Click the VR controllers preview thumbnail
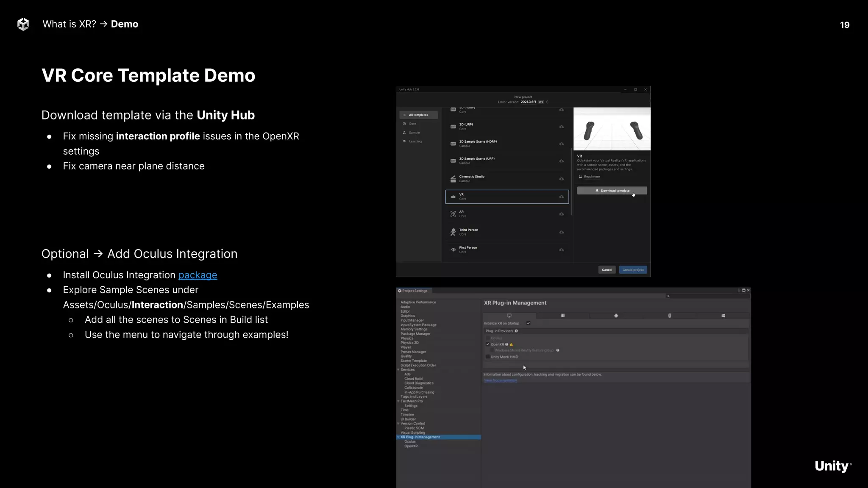This screenshot has width=868, height=488. click(612, 129)
